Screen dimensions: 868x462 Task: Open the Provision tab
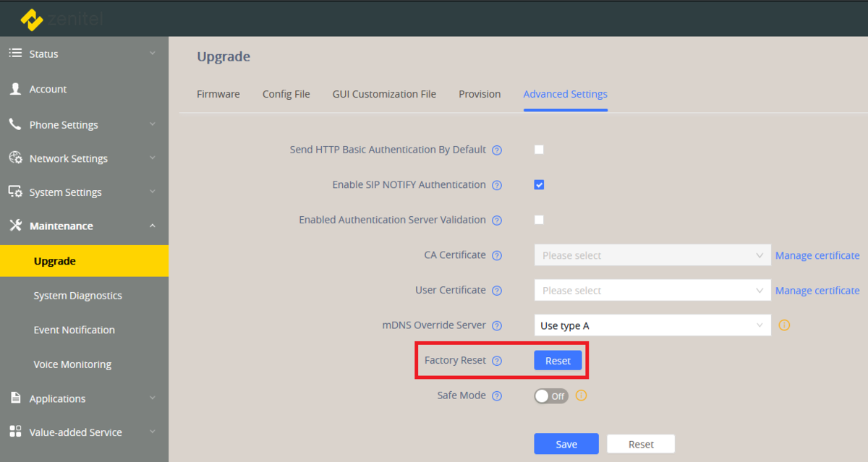[x=480, y=94]
